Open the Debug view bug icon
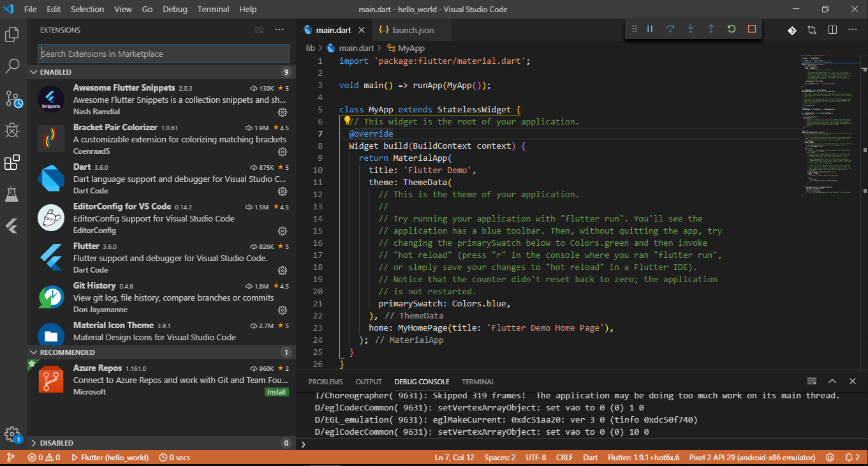868x466 pixels. point(12,130)
